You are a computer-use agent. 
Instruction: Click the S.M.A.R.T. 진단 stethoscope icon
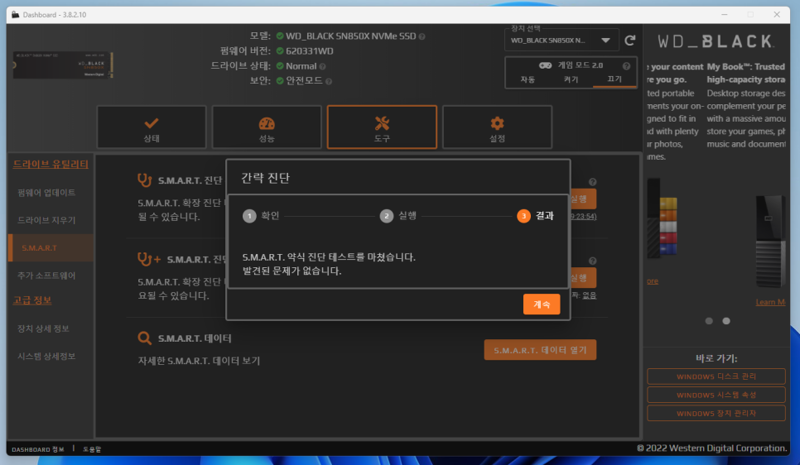[x=144, y=180]
